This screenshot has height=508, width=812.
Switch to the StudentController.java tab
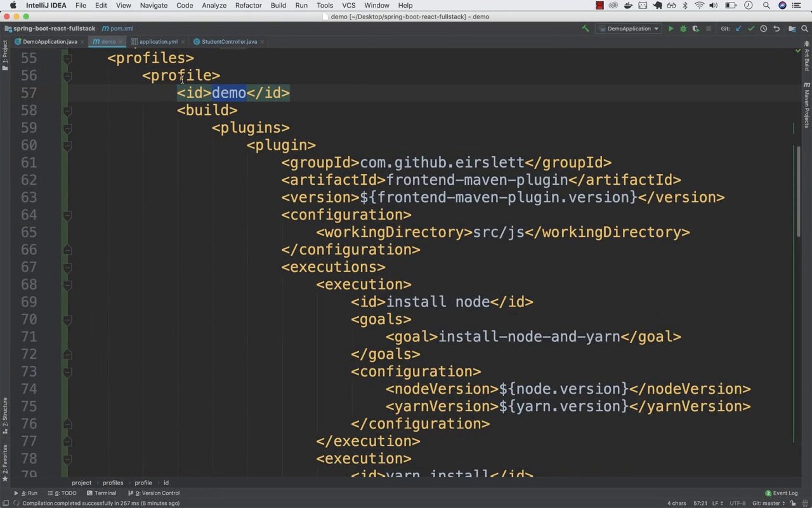[228, 42]
